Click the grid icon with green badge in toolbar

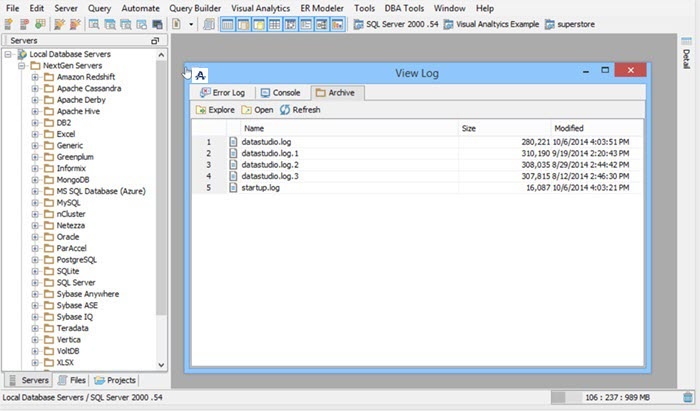click(x=40, y=24)
